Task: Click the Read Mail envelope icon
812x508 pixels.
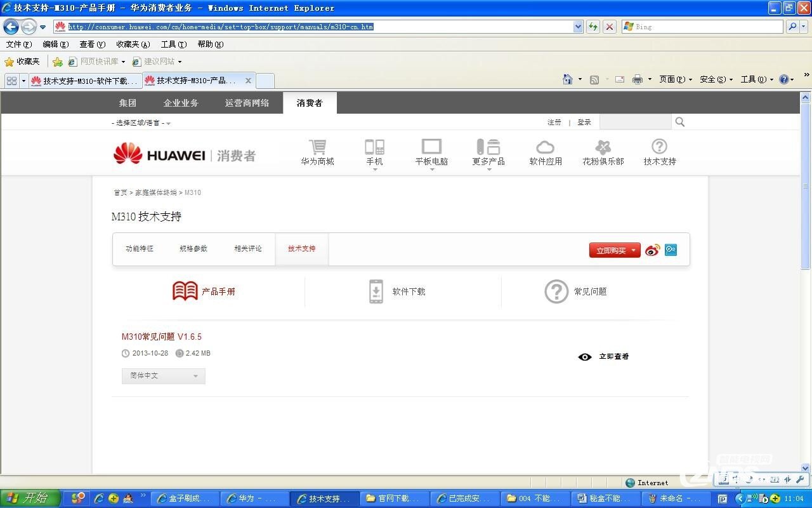Action: pyautogui.click(x=620, y=79)
